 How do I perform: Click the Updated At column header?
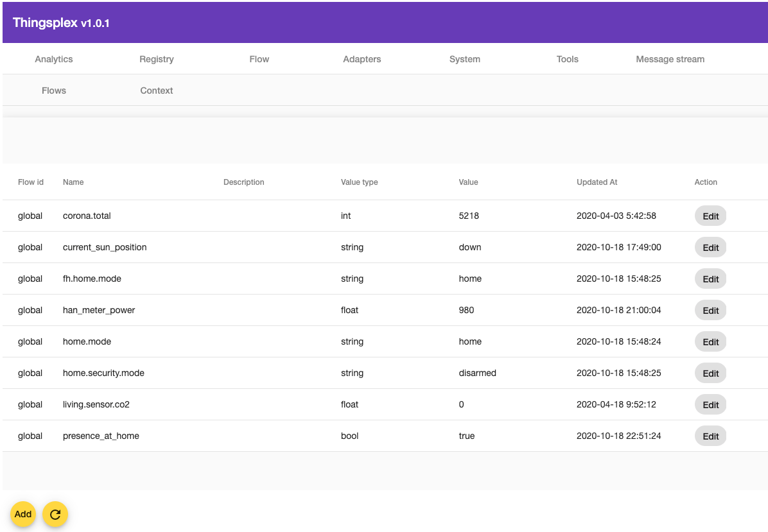tap(597, 182)
